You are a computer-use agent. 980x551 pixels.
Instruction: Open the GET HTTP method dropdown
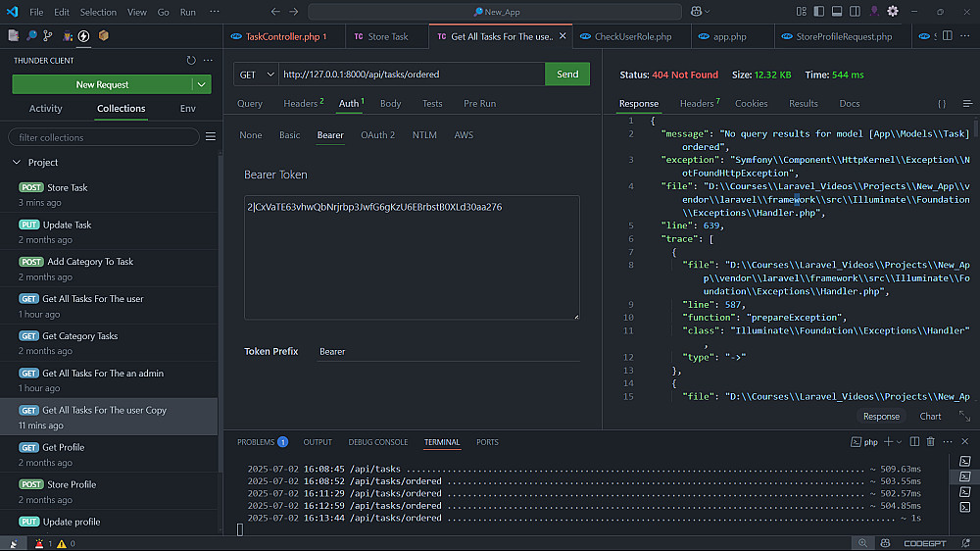tap(257, 75)
